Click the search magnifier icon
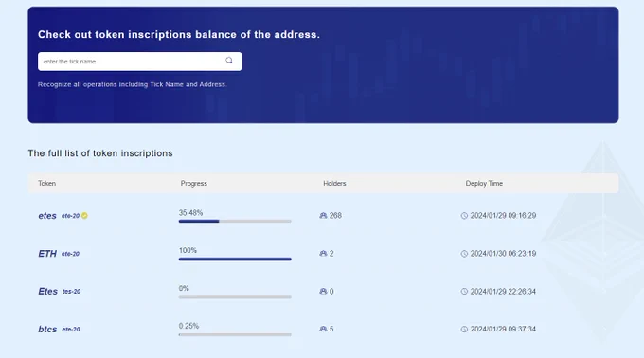Screen dimensions: 644x358 (229, 61)
